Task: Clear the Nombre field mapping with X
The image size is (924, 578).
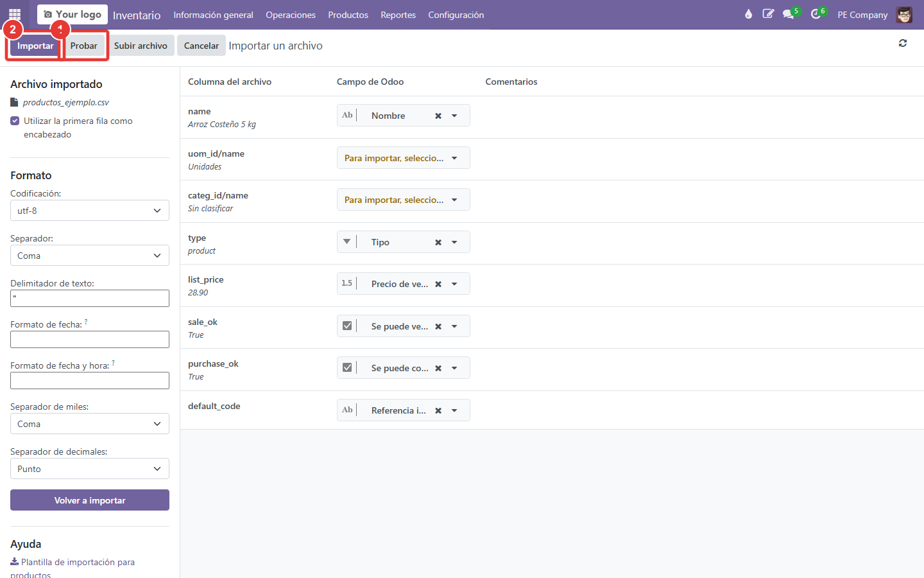Action: 438,116
